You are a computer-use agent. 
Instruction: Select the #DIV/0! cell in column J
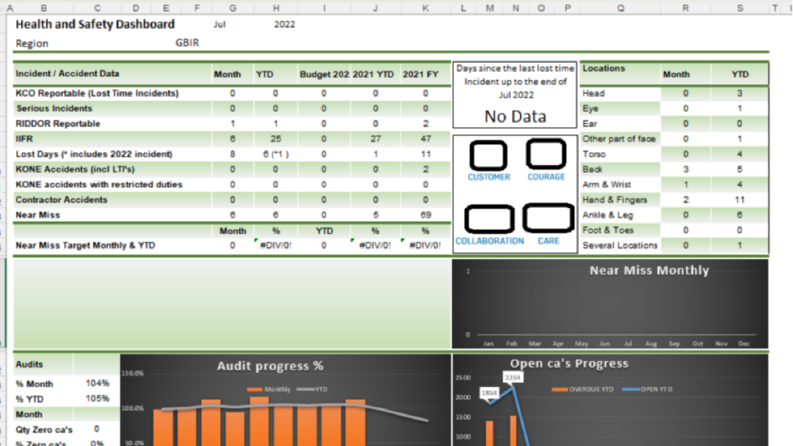[375, 245]
